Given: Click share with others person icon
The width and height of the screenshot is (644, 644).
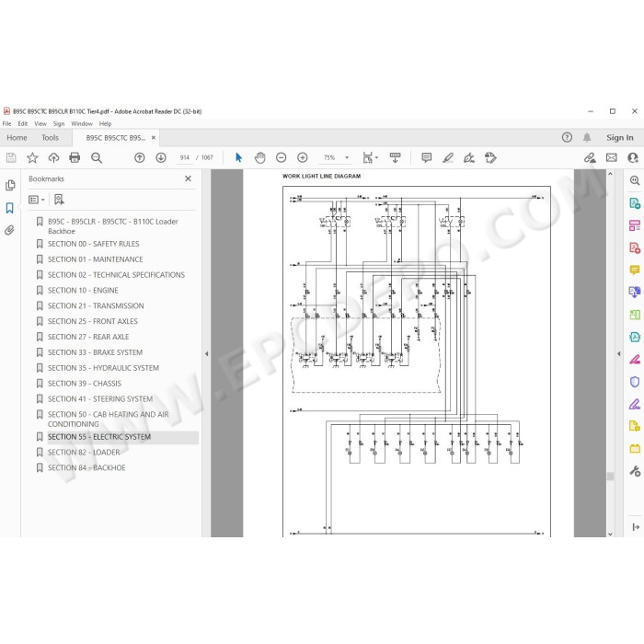Looking at the screenshot, I should [633, 157].
